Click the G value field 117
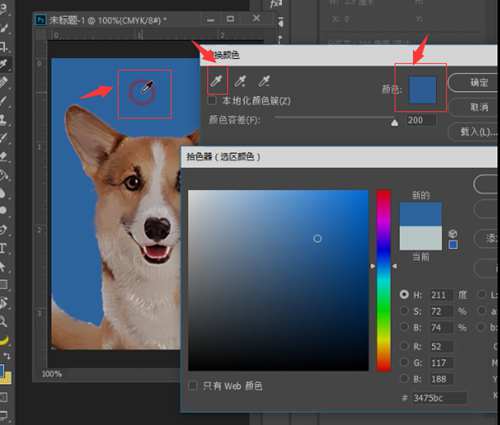Image resolution: width=500 pixels, height=425 pixels. click(441, 363)
